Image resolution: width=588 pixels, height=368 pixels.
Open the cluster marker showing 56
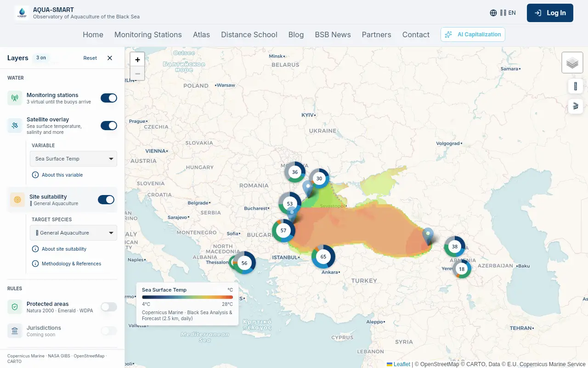click(x=244, y=263)
